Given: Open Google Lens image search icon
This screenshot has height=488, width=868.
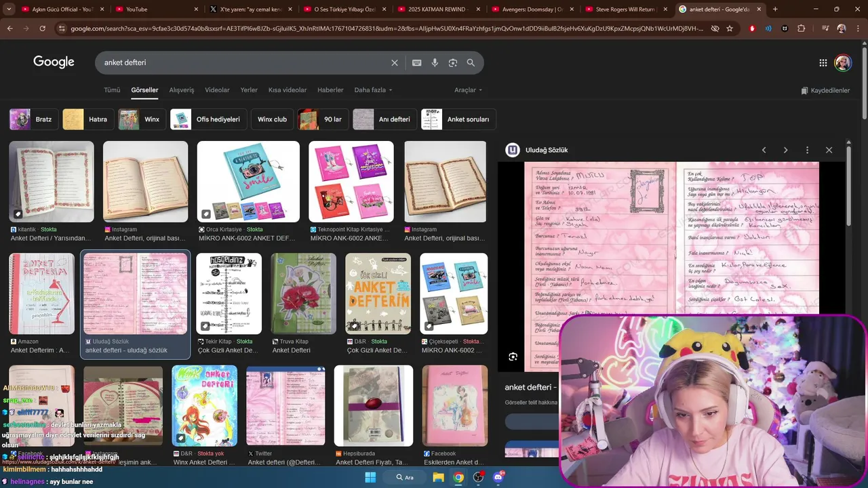Looking at the screenshot, I should point(453,62).
